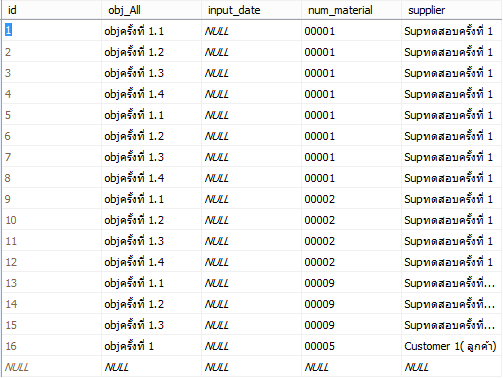This screenshot has height=378, width=503.
Task: Select NULL supplier cell in the new row
Action: pos(452,367)
